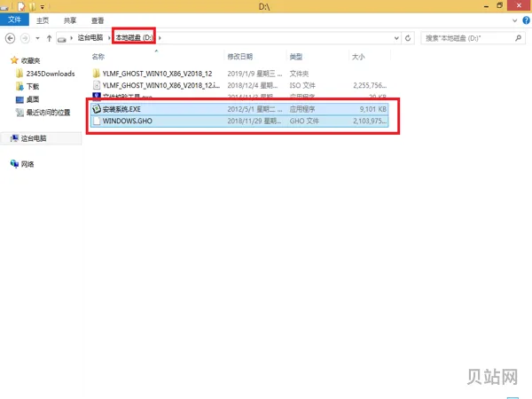Minimize the D:\ window
Screen dimensions: 532x399
point(486,6)
